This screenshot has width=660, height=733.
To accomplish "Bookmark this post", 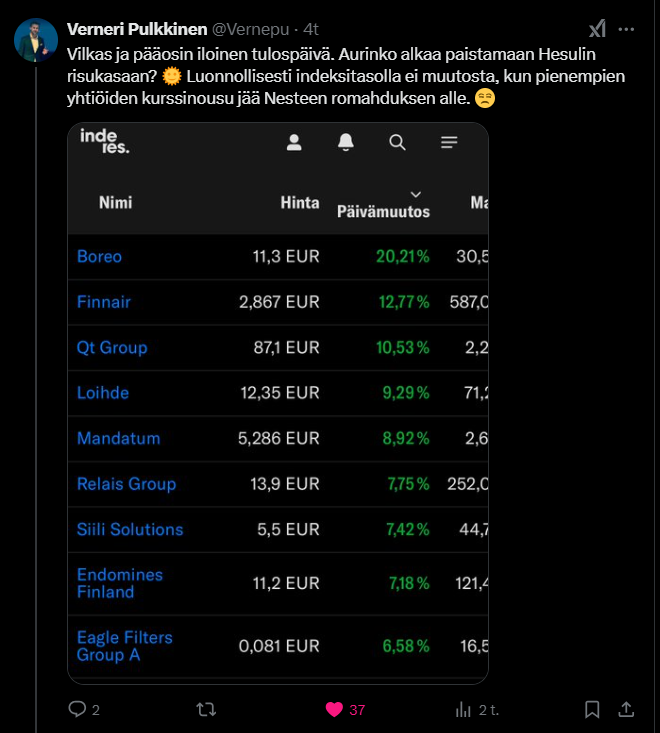I will click(x=592, y=709).
